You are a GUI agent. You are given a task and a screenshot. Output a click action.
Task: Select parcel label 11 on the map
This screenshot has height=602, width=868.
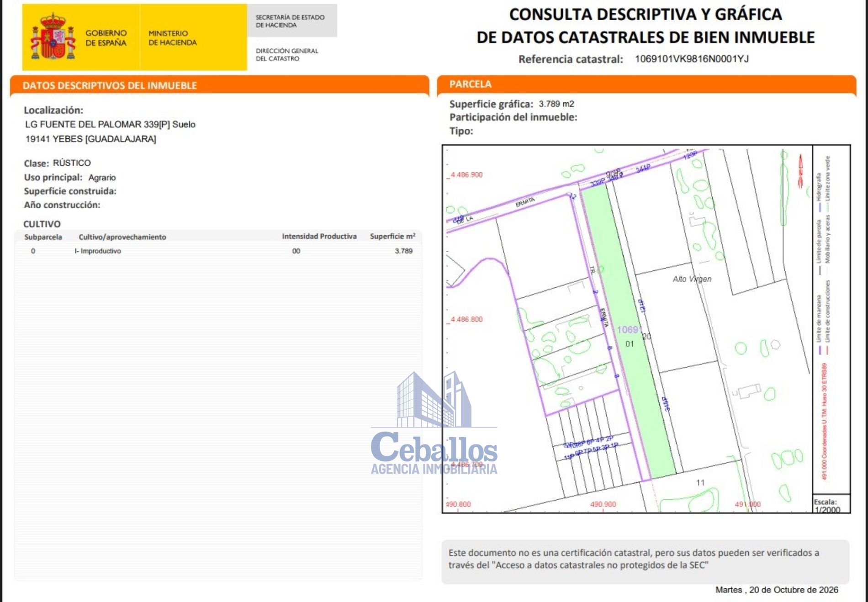pos(700,482)
